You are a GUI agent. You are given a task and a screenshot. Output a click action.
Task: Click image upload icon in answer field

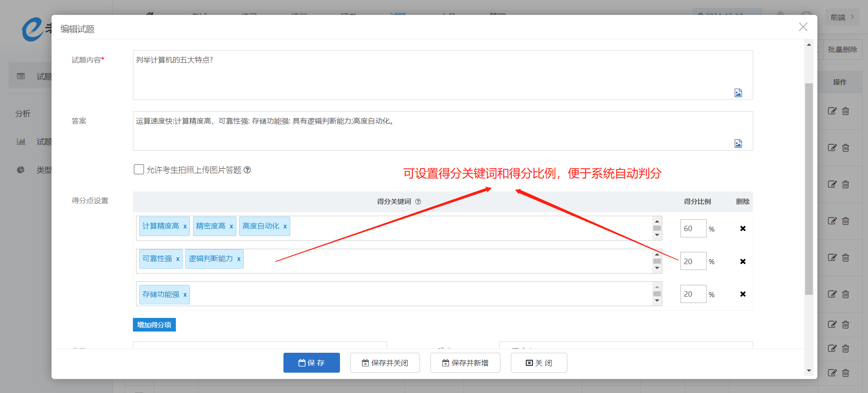738,143
